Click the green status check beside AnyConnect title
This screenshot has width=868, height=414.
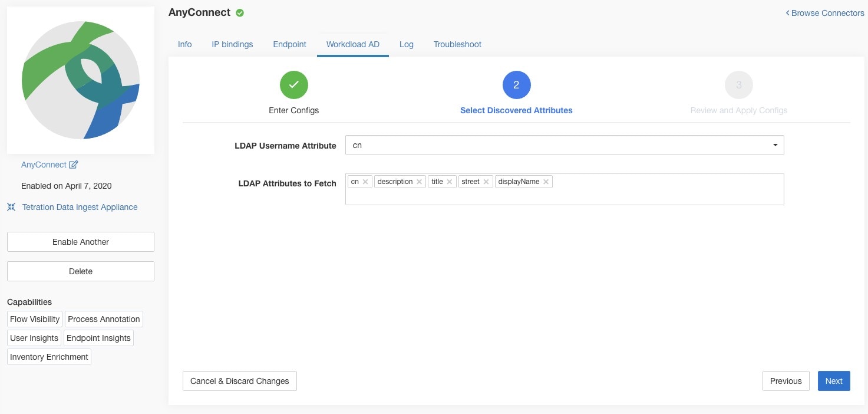[x=240, y=12]
